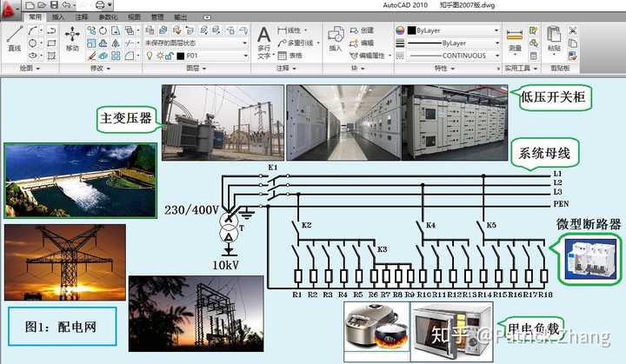Select the Hatch tool icon

point(51,56)
